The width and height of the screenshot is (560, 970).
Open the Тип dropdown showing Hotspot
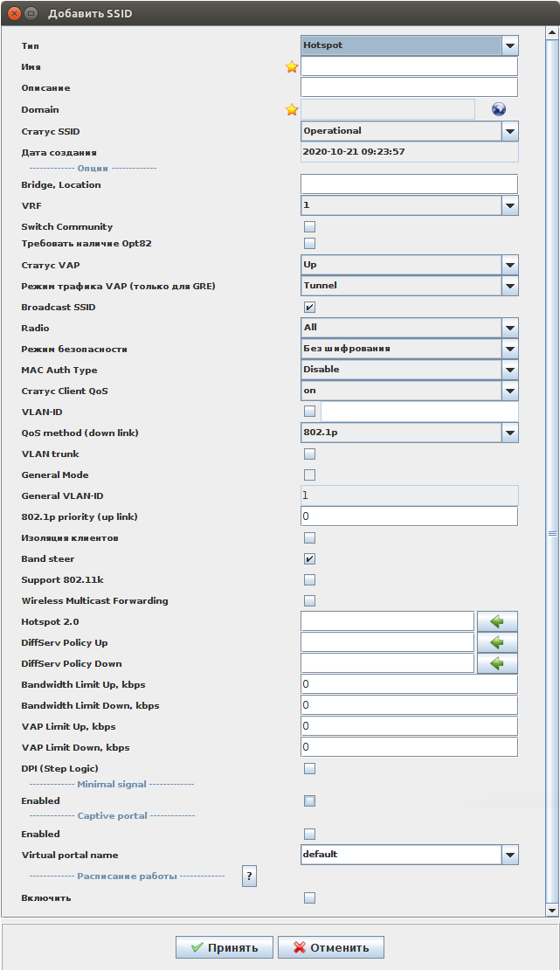(510, 45)
